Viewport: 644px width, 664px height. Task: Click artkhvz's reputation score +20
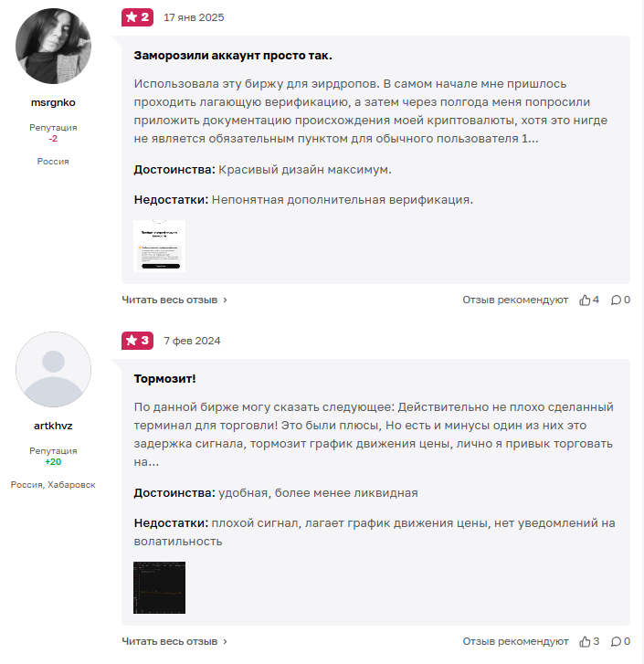(x=53, y=462)
